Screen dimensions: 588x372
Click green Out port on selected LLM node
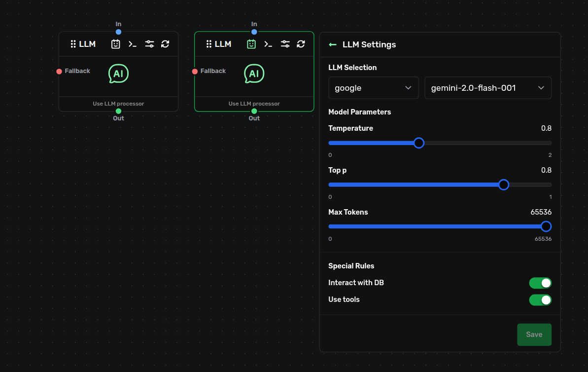254,111
